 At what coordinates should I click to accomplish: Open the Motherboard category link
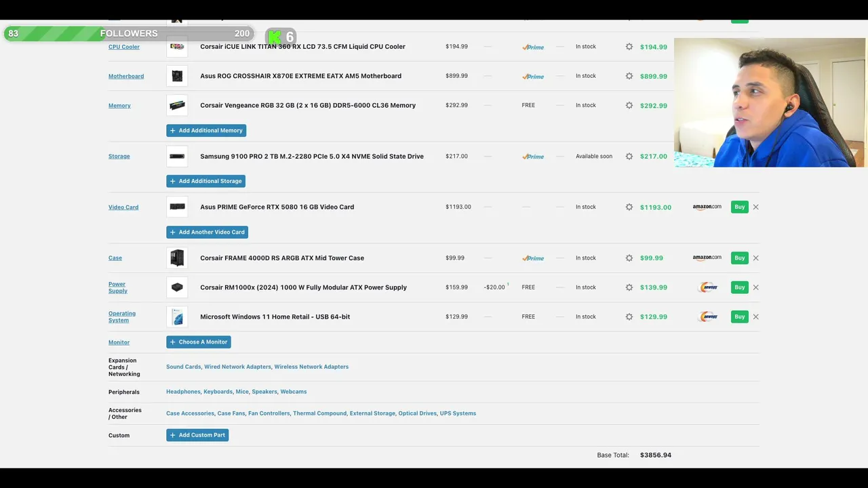click(126, 76)
